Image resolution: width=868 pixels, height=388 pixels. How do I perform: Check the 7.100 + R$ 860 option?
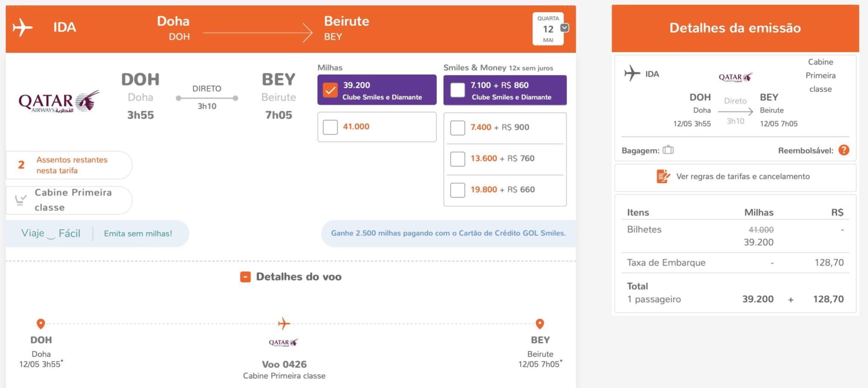458,90
